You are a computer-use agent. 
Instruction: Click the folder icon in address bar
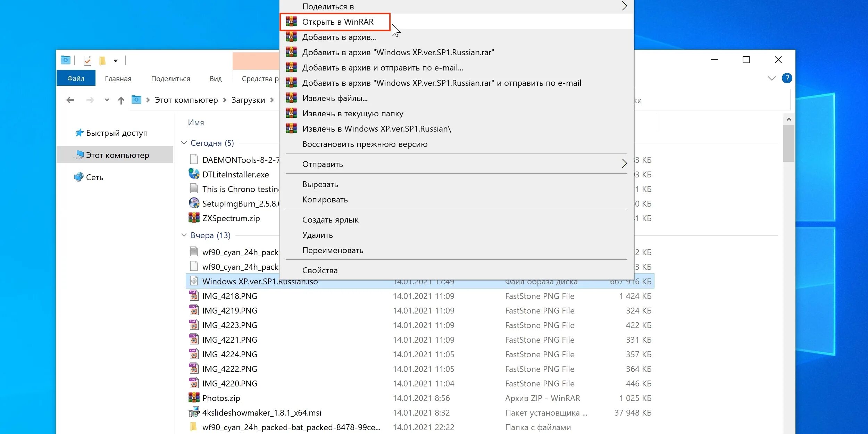tap(136, 100)
